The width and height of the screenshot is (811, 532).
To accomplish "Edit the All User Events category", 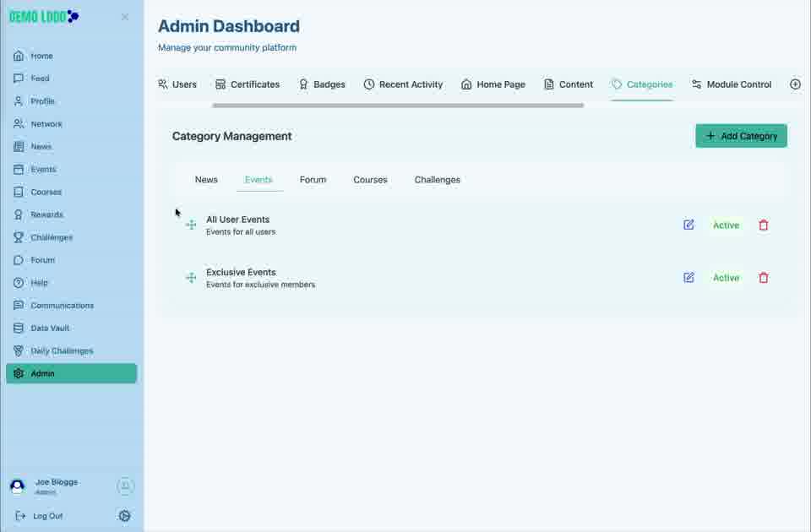I will [689, 225].
